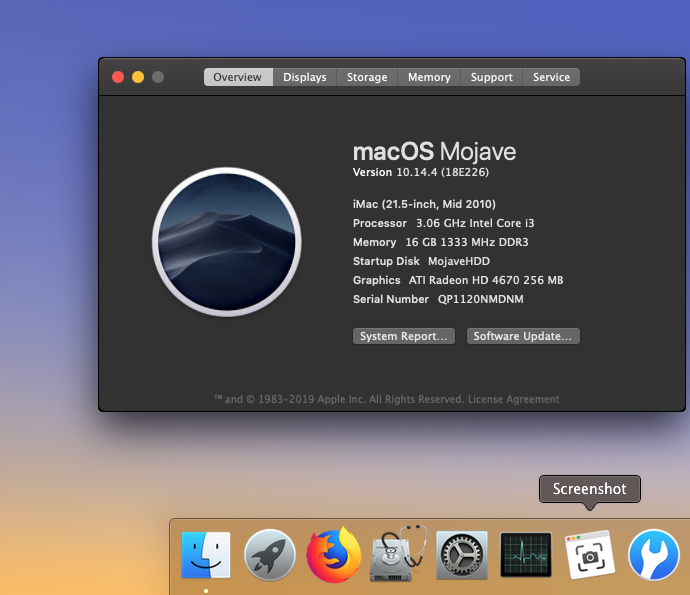This screenshot has width=690, height=595.
Task: Click the Software Update… button
Action: [523, 336]
